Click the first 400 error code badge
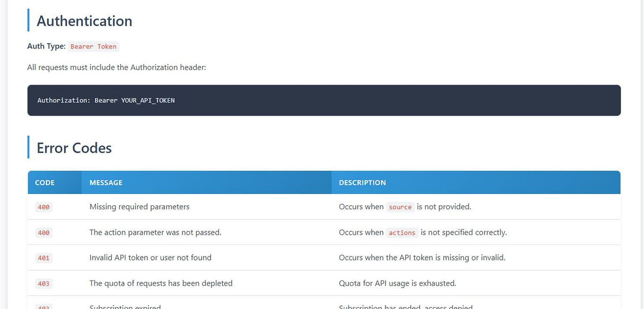The image size is (644, 309). pos(43,207)
